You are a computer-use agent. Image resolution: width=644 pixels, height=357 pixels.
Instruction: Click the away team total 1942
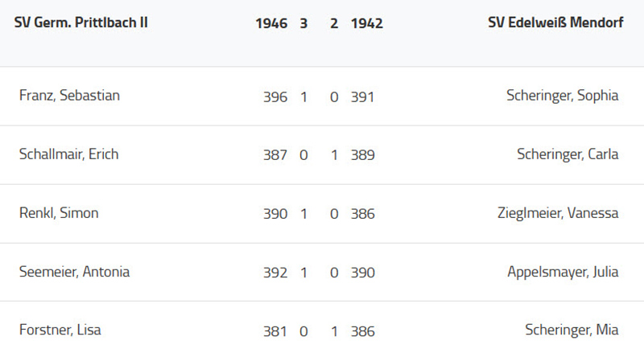click(x=367, y=23)
